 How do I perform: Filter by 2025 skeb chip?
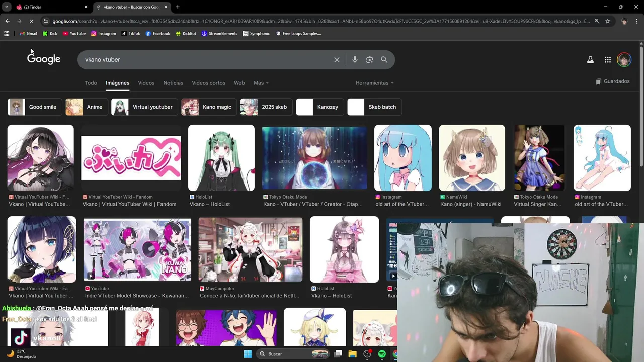pos(266,107)
